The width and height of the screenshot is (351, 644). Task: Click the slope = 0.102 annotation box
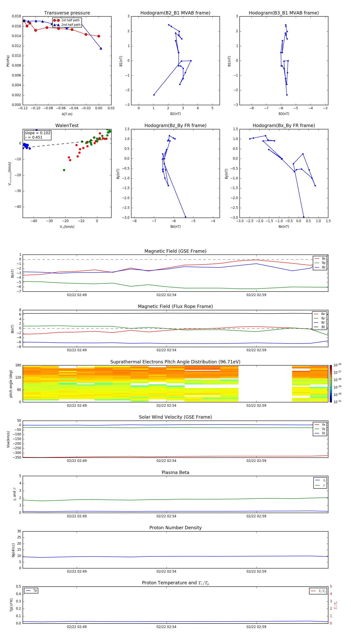pos(37,135)
